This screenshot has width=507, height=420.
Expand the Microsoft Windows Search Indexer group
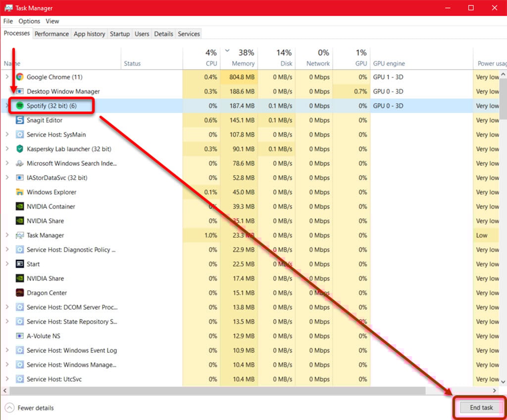point(7,163)
